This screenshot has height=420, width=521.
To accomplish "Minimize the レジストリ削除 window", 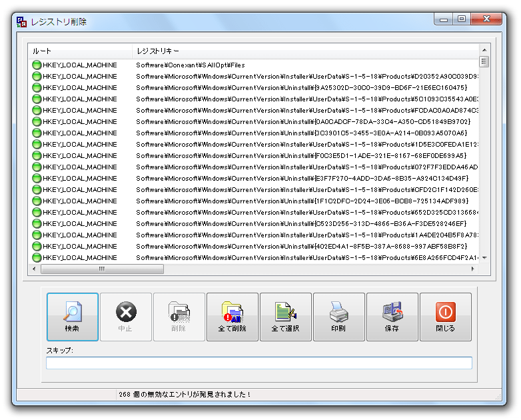I will pyautogui.click(x=444, y=19).
